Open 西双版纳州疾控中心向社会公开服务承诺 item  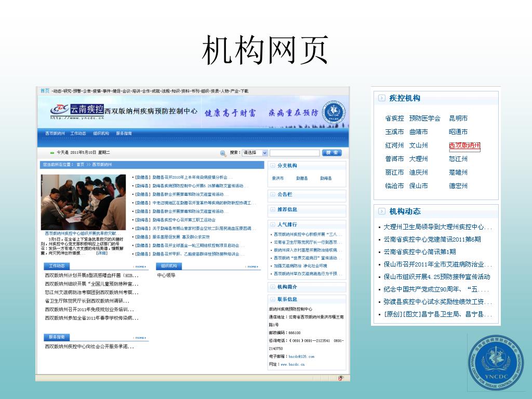click(x=89, y=347)
